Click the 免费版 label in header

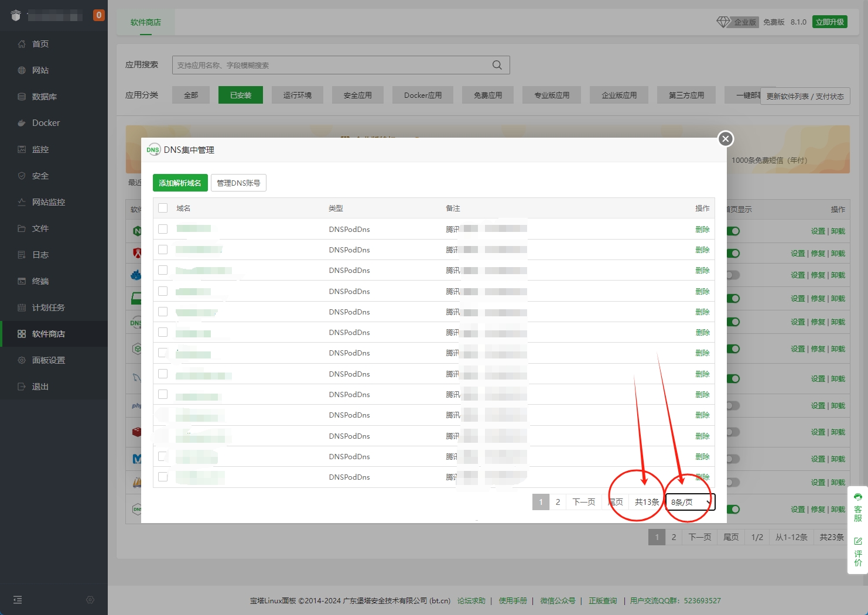(774, 22)
